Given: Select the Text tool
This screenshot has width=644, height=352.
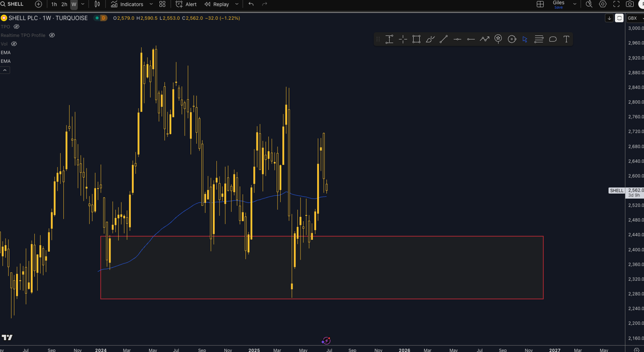Looking at the screenshot, I should click(x=566, y=39).
